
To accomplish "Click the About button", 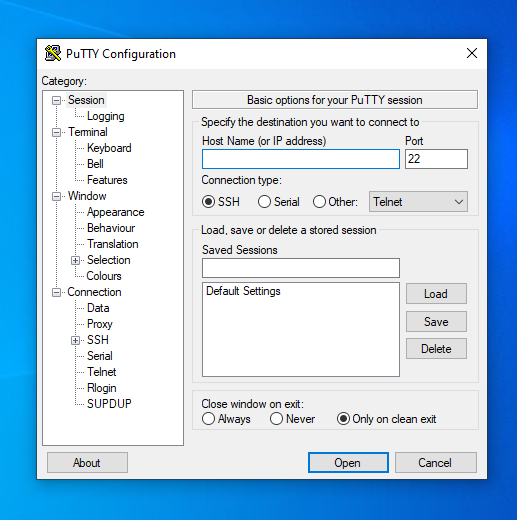I will click(x=87, y=463).
